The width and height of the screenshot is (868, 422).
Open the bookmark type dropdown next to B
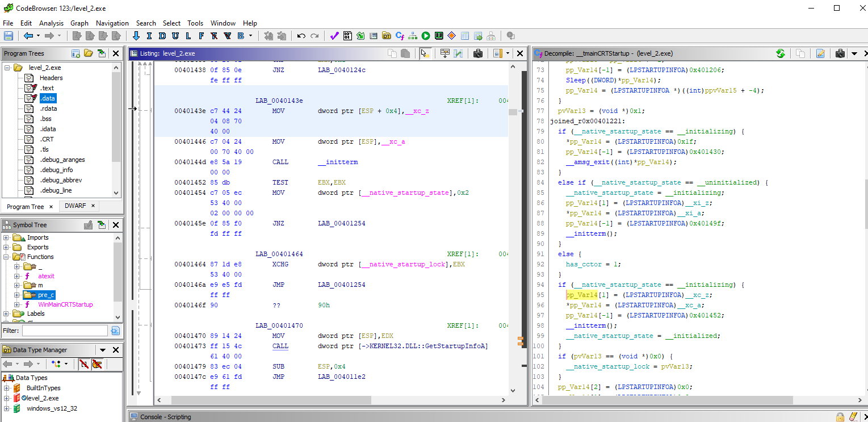(250, 36)
